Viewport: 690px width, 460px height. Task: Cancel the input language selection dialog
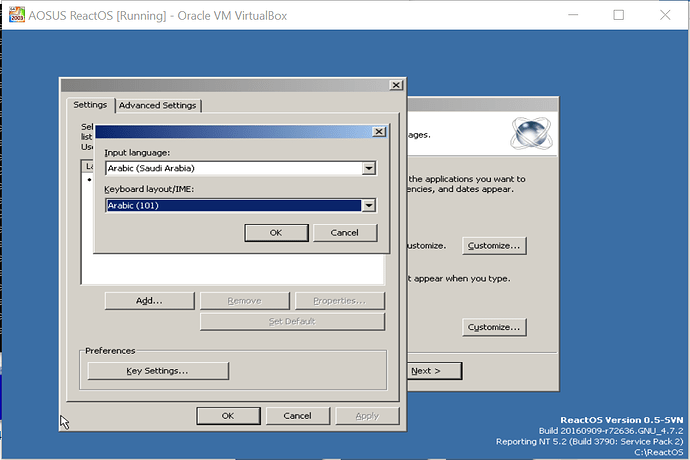pos(345,232)
